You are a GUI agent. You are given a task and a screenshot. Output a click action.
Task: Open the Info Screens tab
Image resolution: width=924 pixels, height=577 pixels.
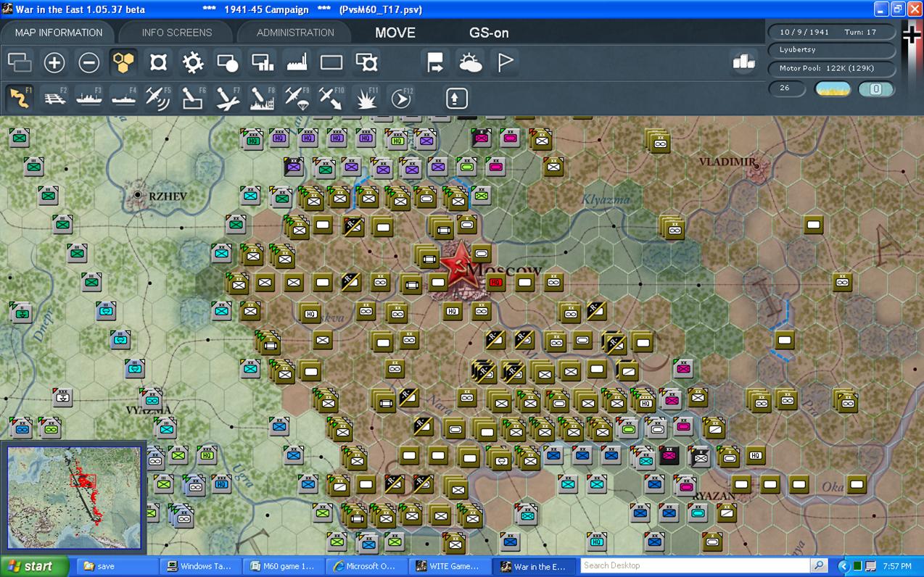point(177,33)
